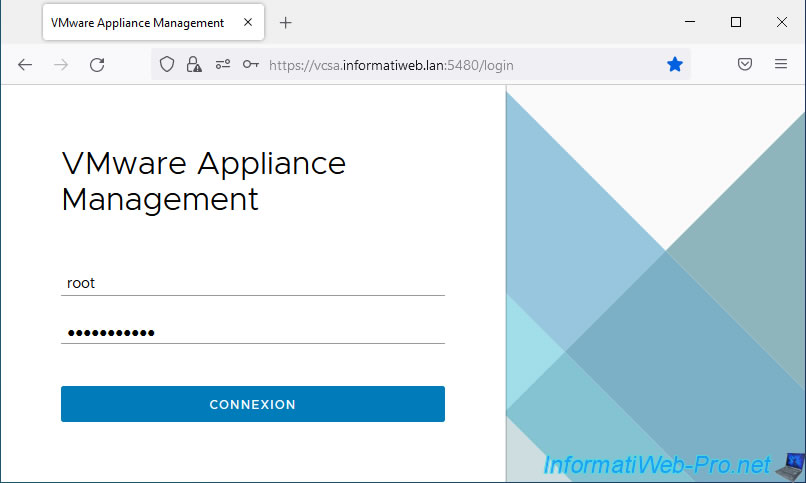Minimize the browser window
Viewport: 806px width, 483px height.
pyautogui.click(x=690, y=22)
